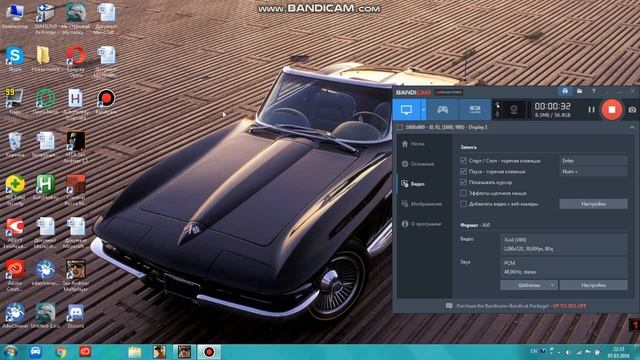Open Opera browser desktop shortcut
The image size is (640, 360).
tap(76, 61)
